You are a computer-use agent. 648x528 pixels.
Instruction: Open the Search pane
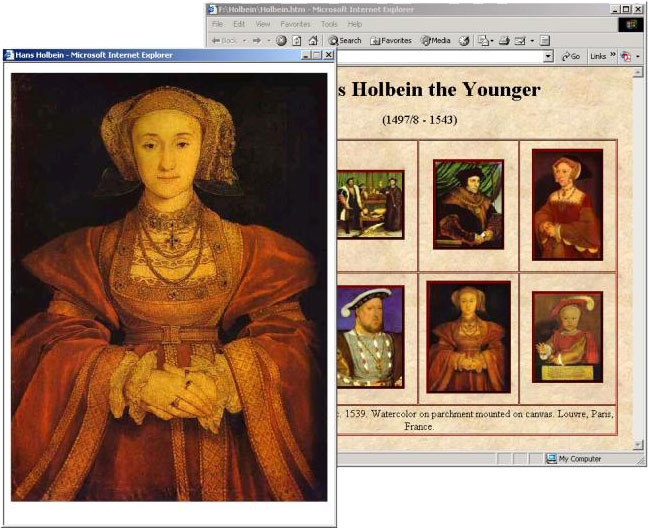click(344, 41)
